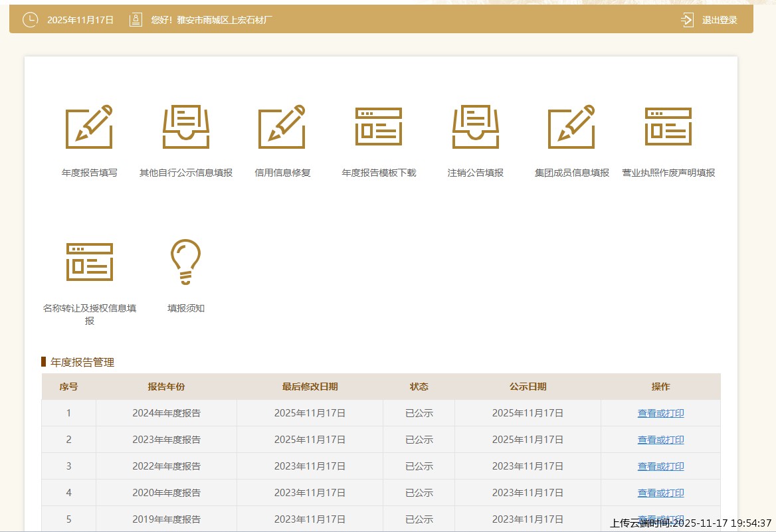
Task: Select the 注销公告填报 icon
Action: [x=476, y=127]
